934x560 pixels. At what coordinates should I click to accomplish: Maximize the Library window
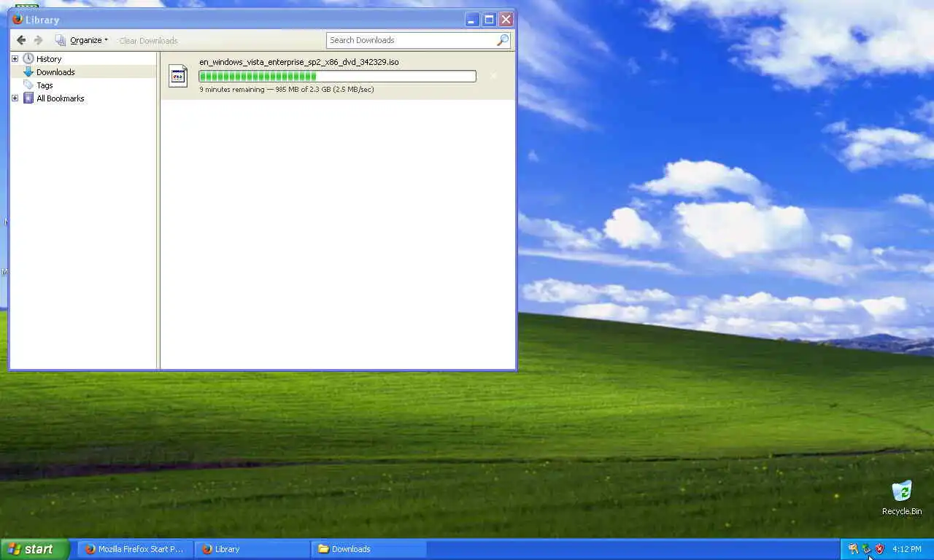[489, 19]
